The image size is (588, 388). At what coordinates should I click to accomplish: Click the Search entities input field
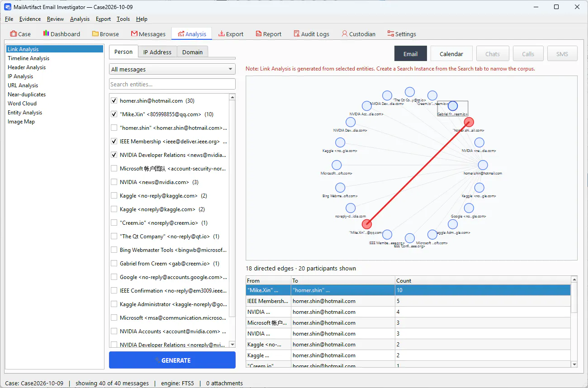click(172, 84)
